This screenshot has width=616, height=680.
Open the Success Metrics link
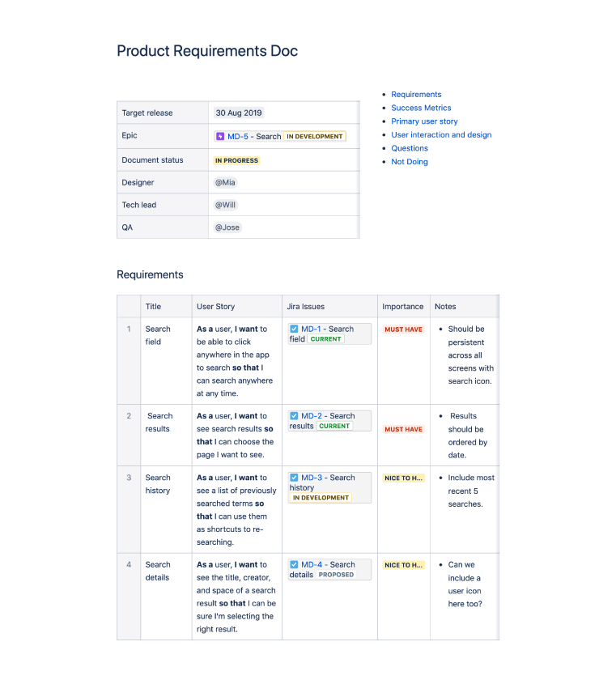click(421, 108)
